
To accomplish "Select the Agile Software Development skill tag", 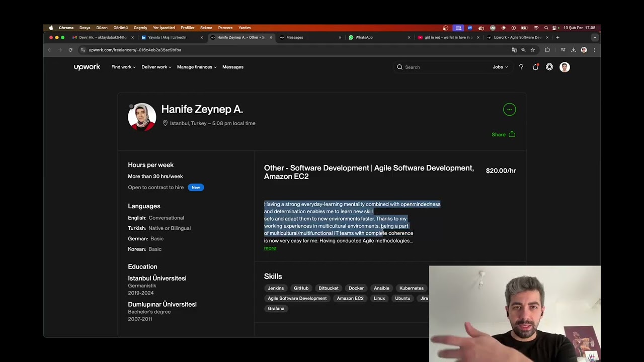I will click(297, 298).
